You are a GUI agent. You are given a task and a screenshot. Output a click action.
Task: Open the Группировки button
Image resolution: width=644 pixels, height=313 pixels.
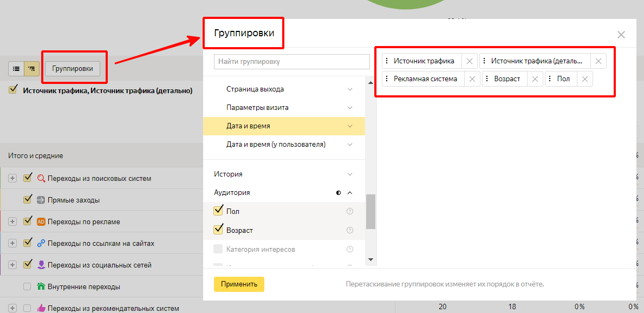click(76, 69)
